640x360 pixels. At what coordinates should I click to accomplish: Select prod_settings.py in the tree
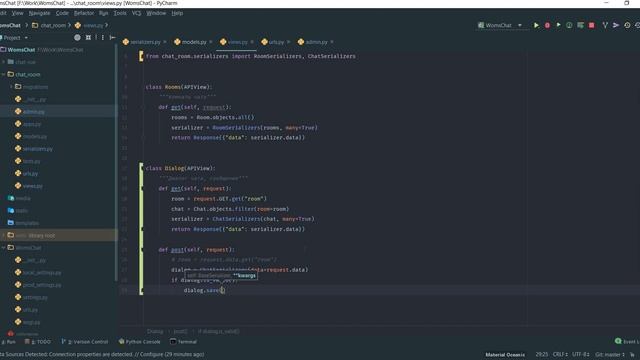coord(42,285)
